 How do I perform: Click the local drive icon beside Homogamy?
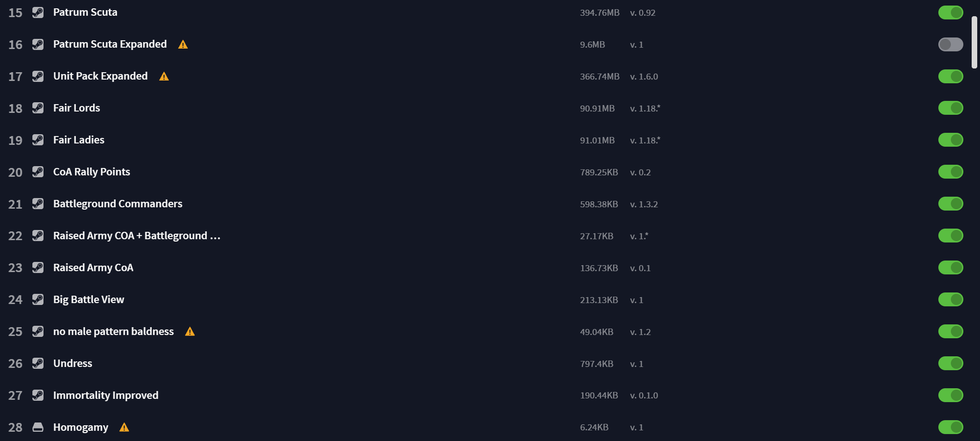(x=38, y=427)
